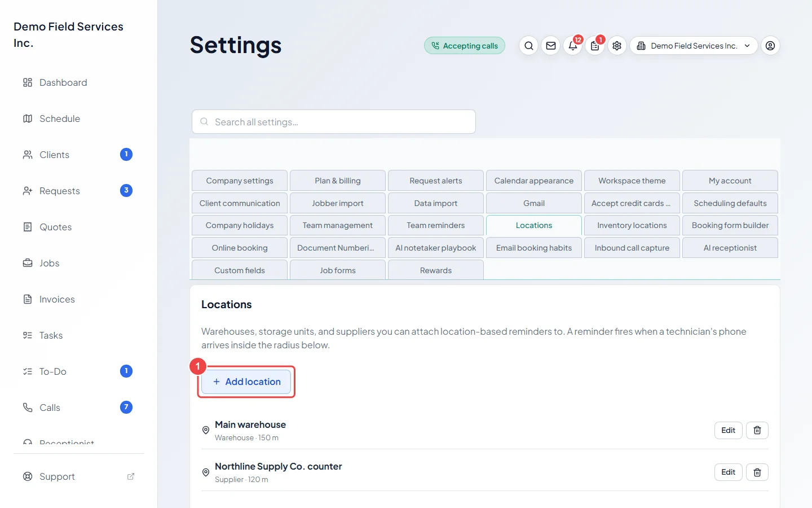Open the search icon in the header
812x508 pixels.
point(528,46)
